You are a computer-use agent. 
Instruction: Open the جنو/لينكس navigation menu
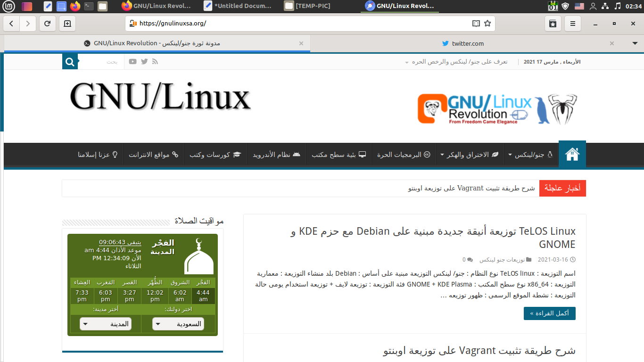[530, 155]
